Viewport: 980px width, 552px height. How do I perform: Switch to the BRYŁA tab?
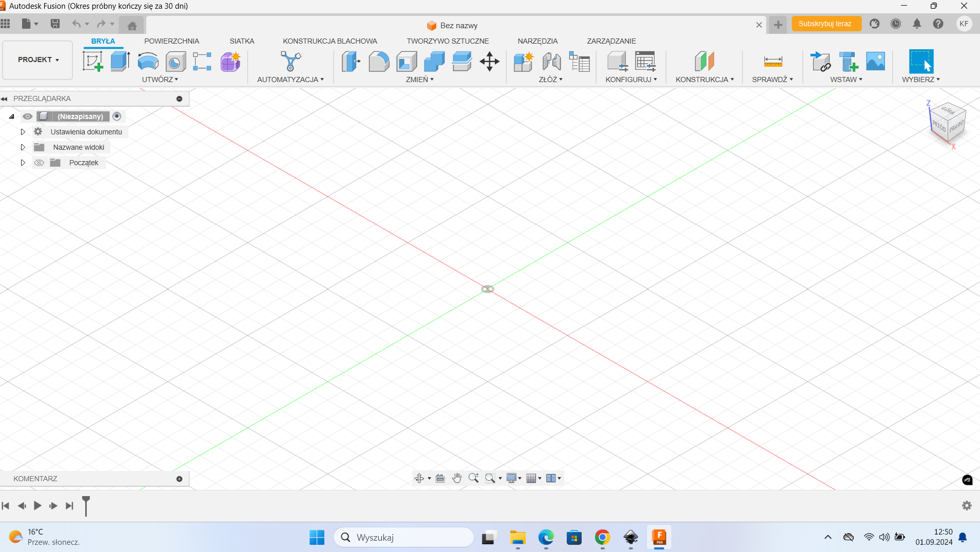pos(103,41)
